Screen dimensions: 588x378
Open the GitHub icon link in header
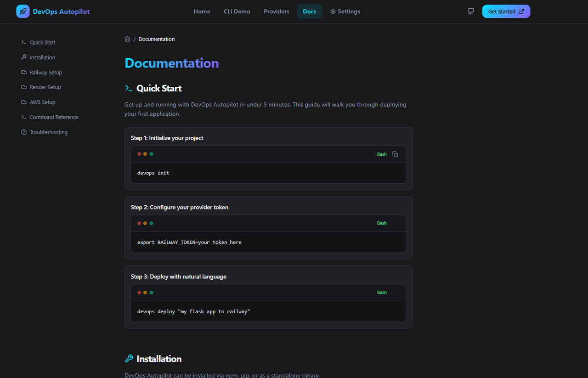click(471, 11)
